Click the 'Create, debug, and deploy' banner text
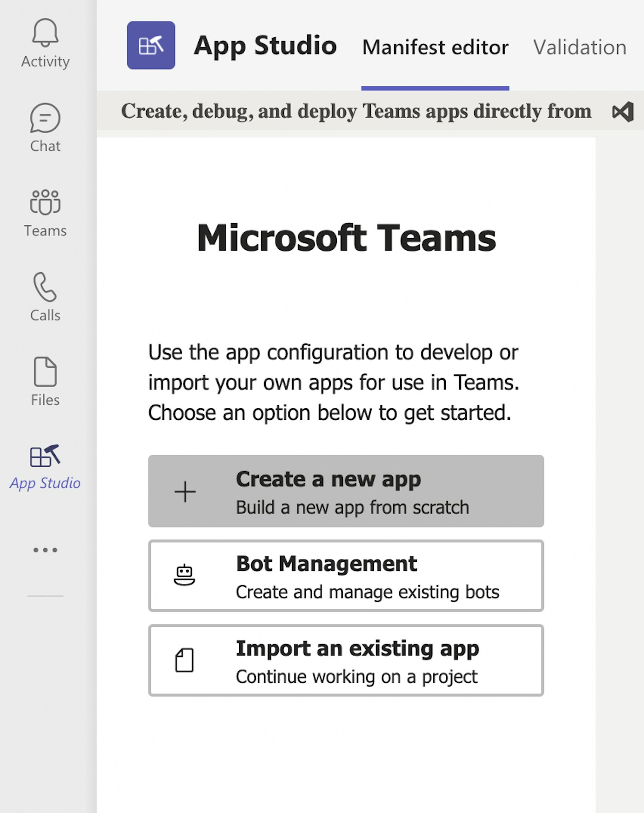This screenshot has height=813, width=644. pyautogui.click(x=356, y=111)
